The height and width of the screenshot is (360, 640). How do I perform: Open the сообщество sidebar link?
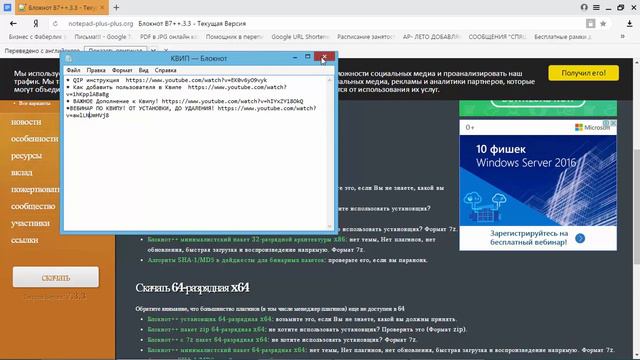pyautogui.click(x=33, y=207)
